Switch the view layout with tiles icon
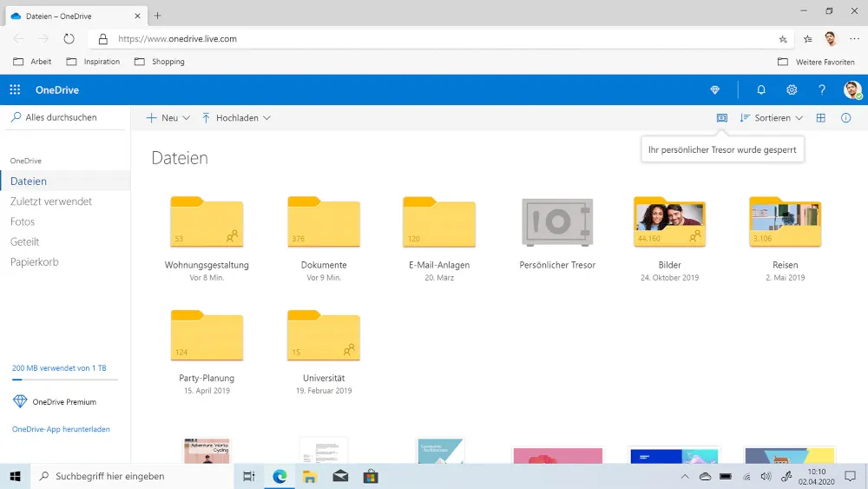This screenshot has height=489, width=868. (x=821, y=118)
